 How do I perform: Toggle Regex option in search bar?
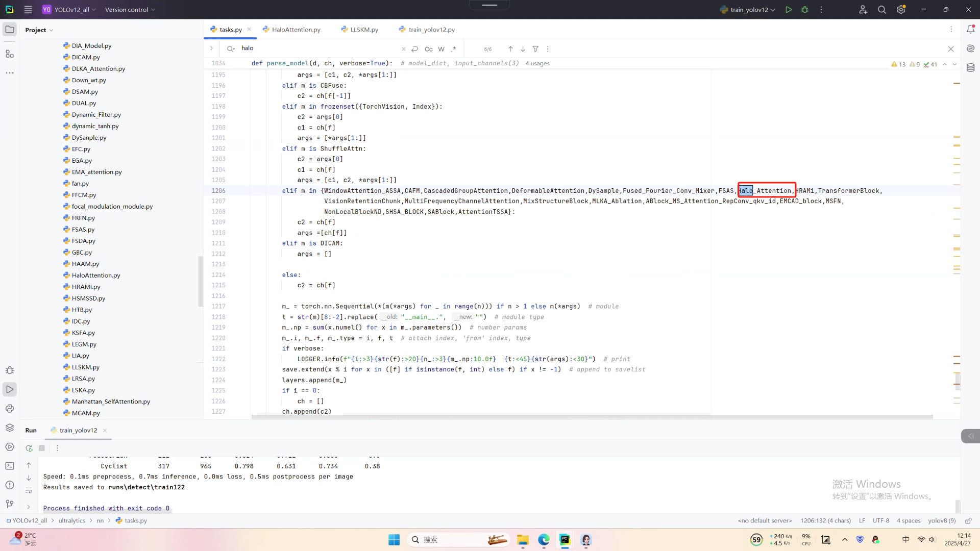pyautogui.click(x=454, y=49)
